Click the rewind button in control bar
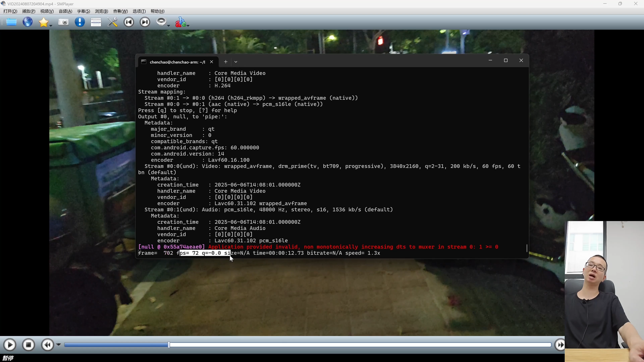The image size is (644, 362). coord(47,345)
